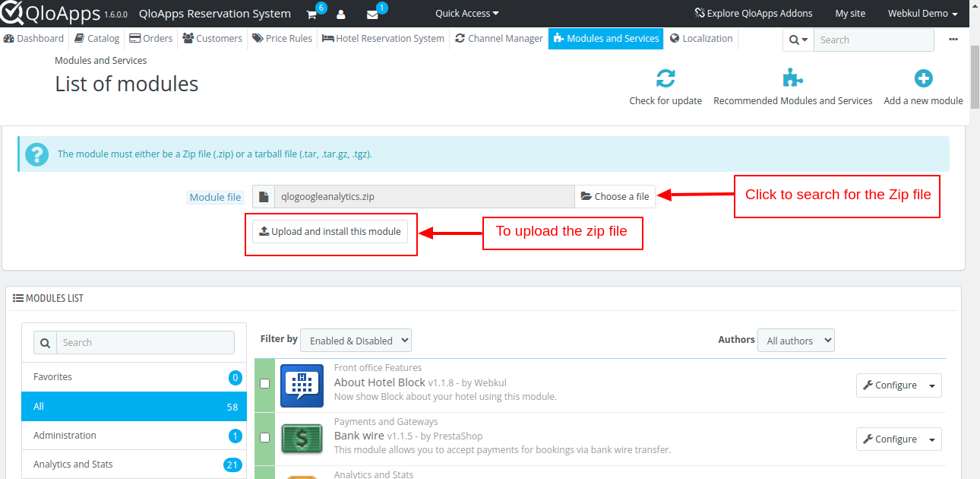Configure the About Hotel Block module
This screenshot has width=980, height=479.
click(x=890, y=385)
